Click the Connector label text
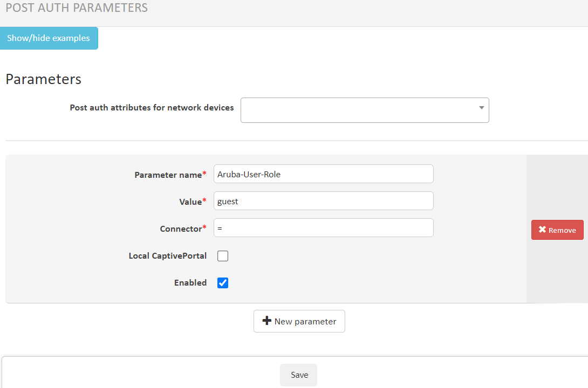This screenshot has height=388, width=588. (180, 228)
